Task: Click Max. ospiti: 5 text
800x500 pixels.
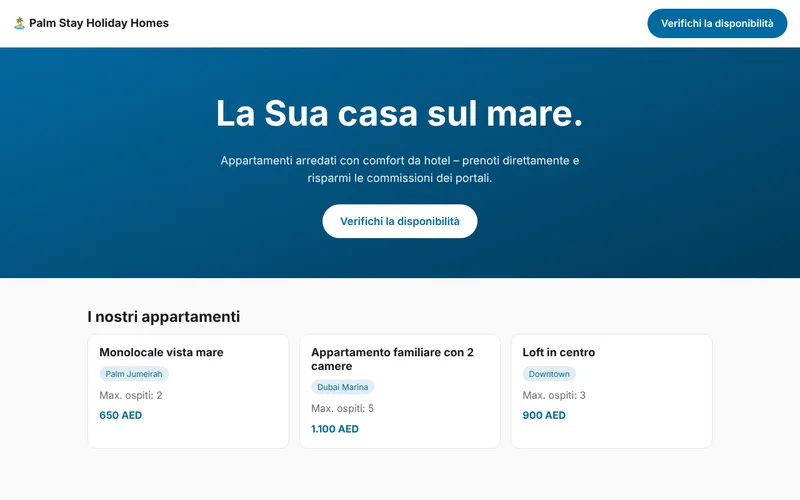Action: coord(342,408)
